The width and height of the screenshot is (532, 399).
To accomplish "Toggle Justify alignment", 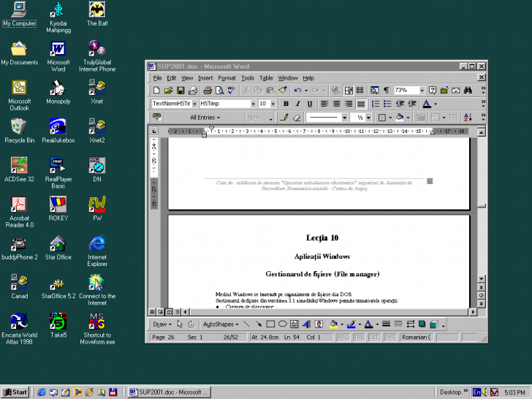I will click(361, 104).
